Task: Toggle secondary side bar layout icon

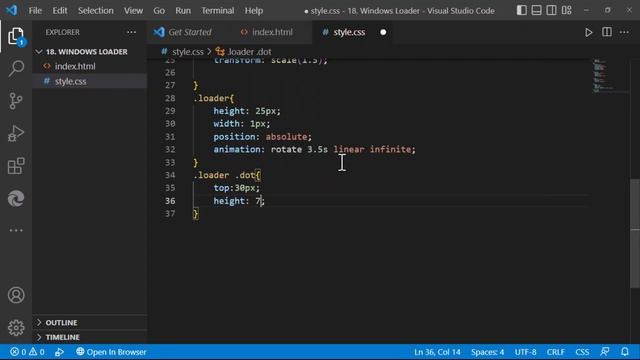Action: (551, 10)
